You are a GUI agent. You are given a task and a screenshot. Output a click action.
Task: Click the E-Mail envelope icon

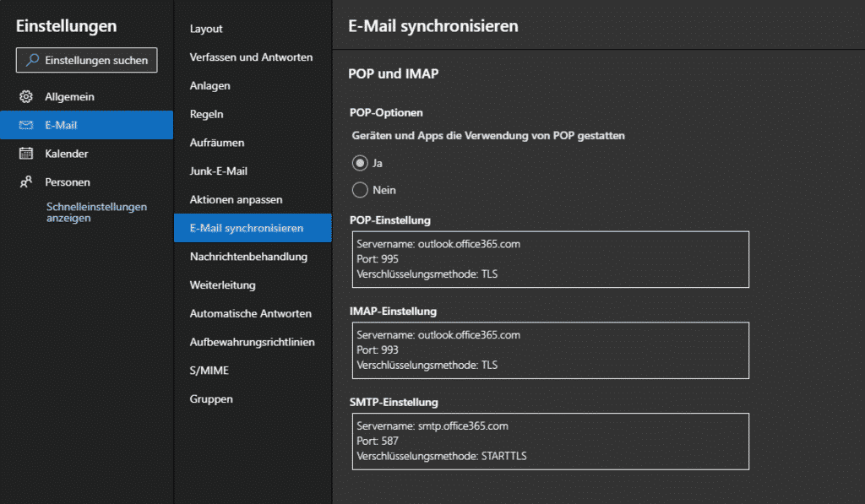coord(26,125)
